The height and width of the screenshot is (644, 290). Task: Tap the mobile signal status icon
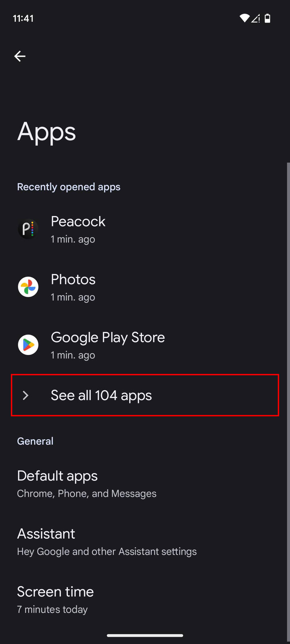click(255, 18)
